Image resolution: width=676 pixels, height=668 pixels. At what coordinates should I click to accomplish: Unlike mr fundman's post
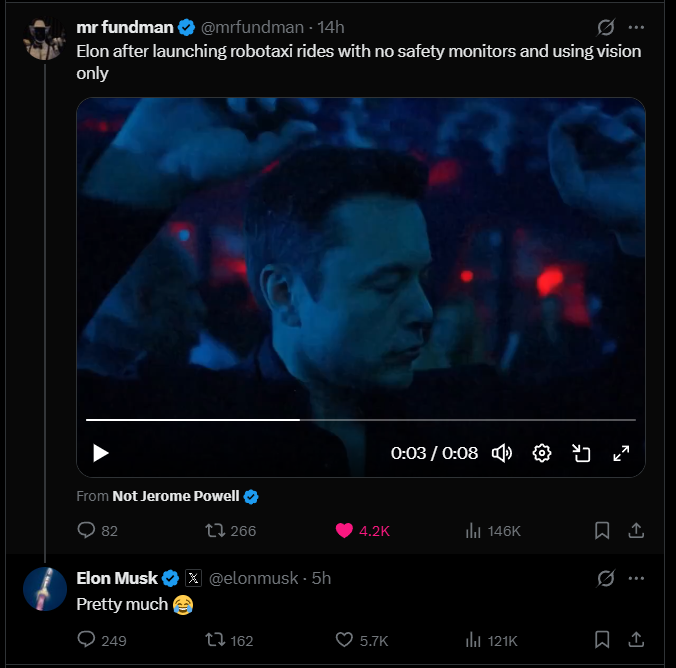pyautogui.click(x=345, y=531)
